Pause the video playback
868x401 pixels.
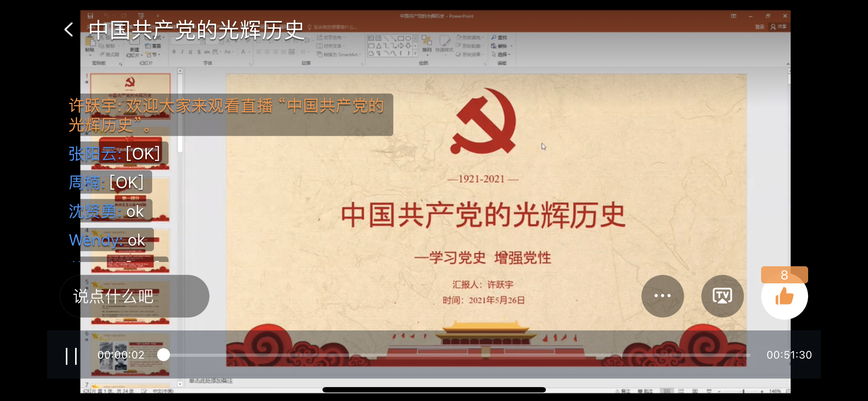click(x=71, y=356)
